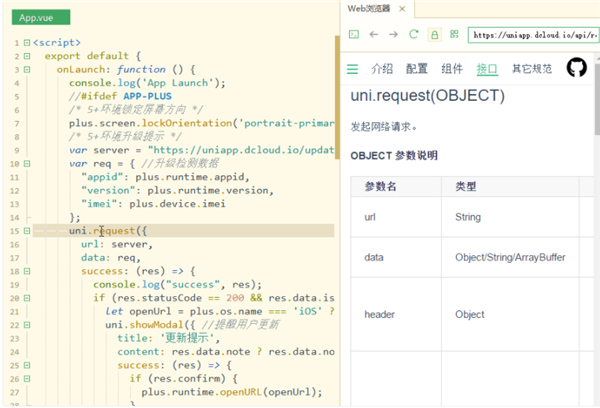Click the browser forward arrow
The height and width of the screenshot is (408, 600).
393,34
